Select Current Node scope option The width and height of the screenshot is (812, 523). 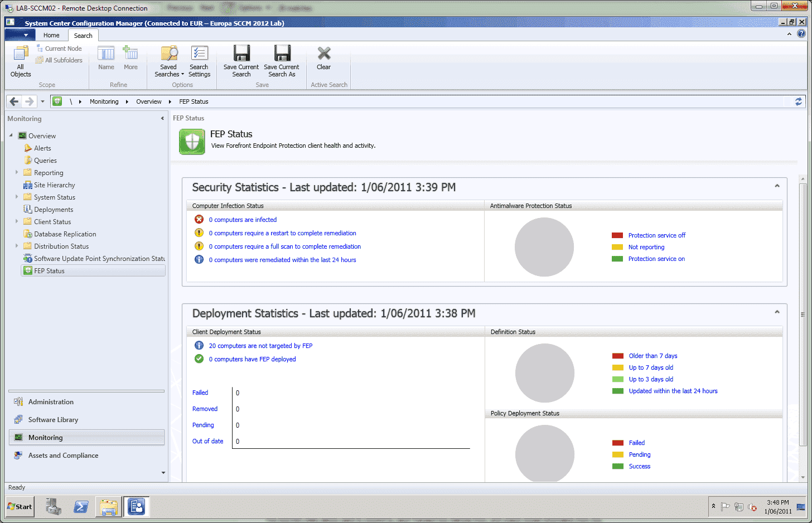59,49
